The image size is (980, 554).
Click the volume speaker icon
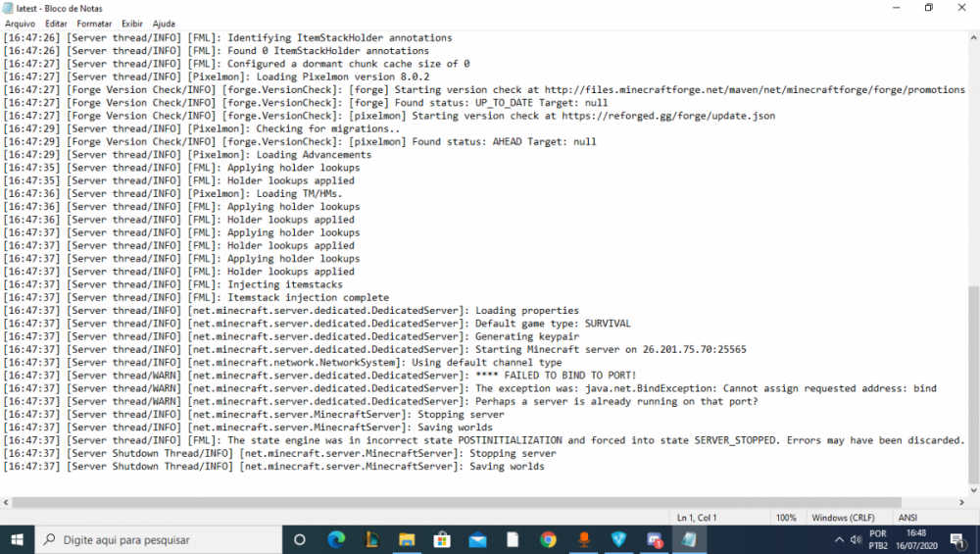pyautogui.click(x=856, y=539)
